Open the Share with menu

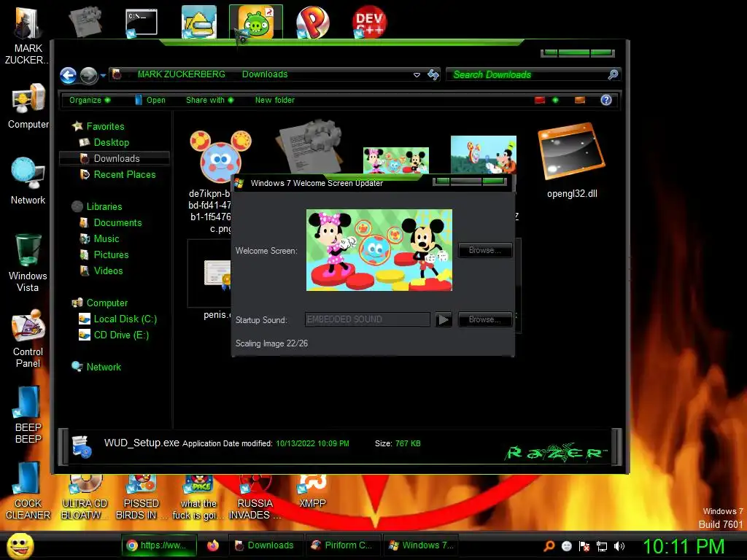click(209, 100)
